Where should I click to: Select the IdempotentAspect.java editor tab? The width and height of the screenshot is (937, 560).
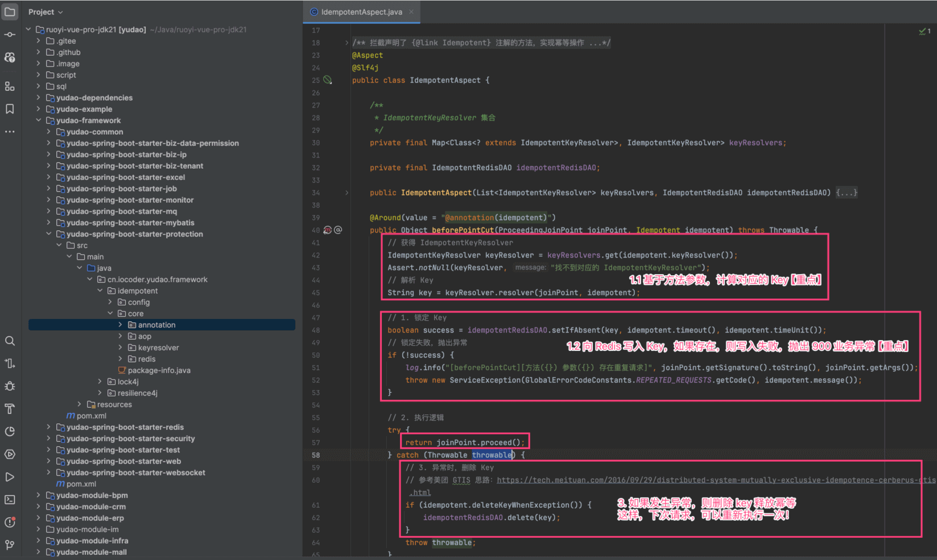click(361, 12)
